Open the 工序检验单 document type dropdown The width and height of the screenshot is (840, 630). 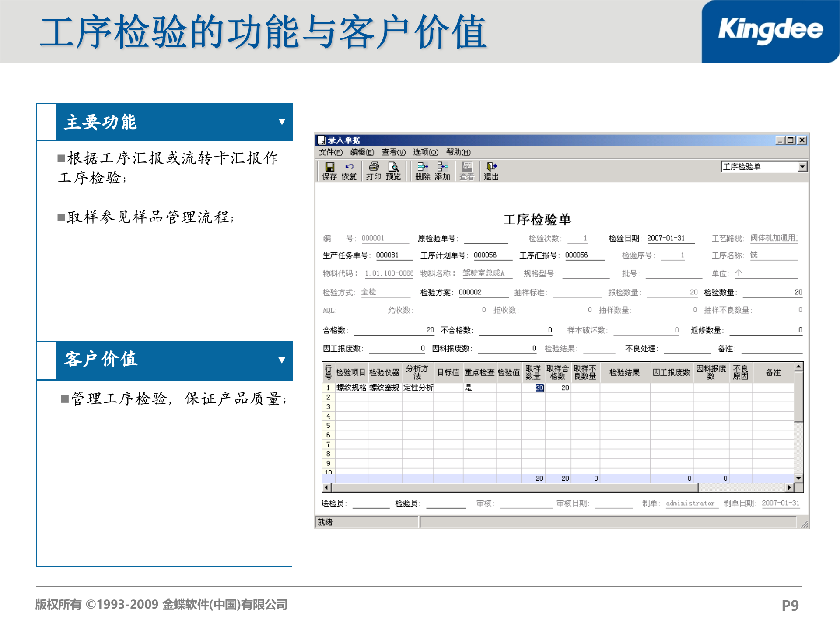(802, 167)
